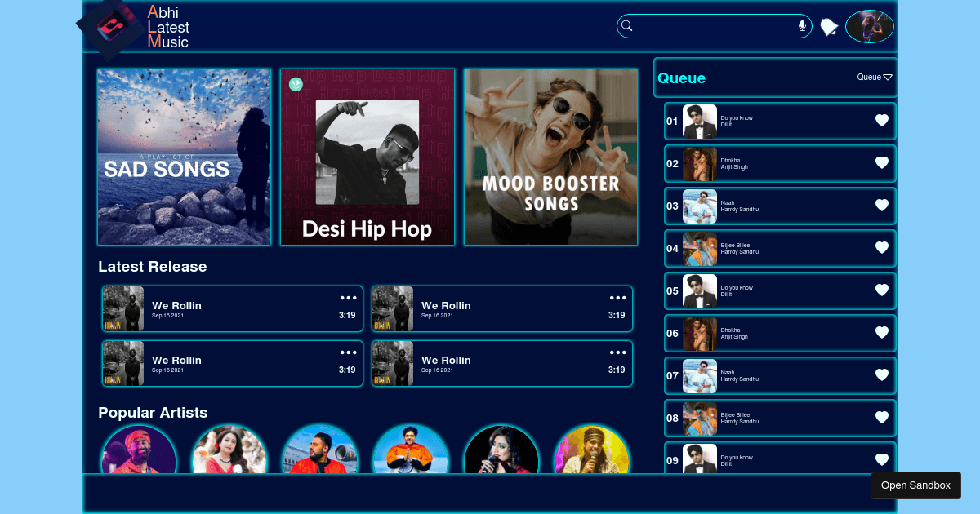Focus the search input field

(x=715, y=26)
